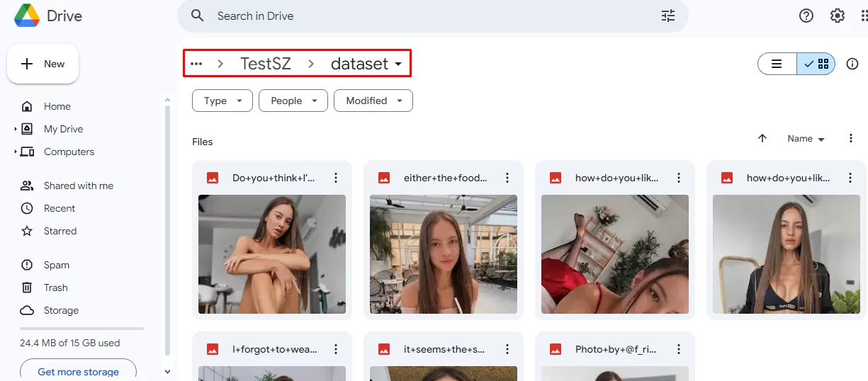Open Do+you+think+I' image thumbnail
The height and width of the screenshot is (381, 868).
click(x=272, y=254)
